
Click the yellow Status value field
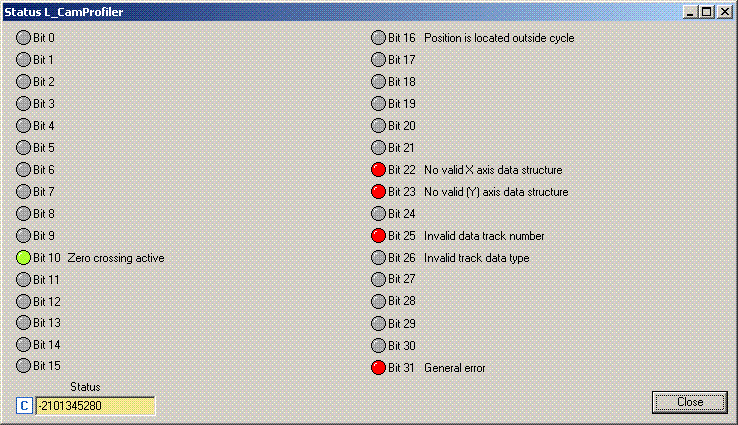tap(95, 405)
